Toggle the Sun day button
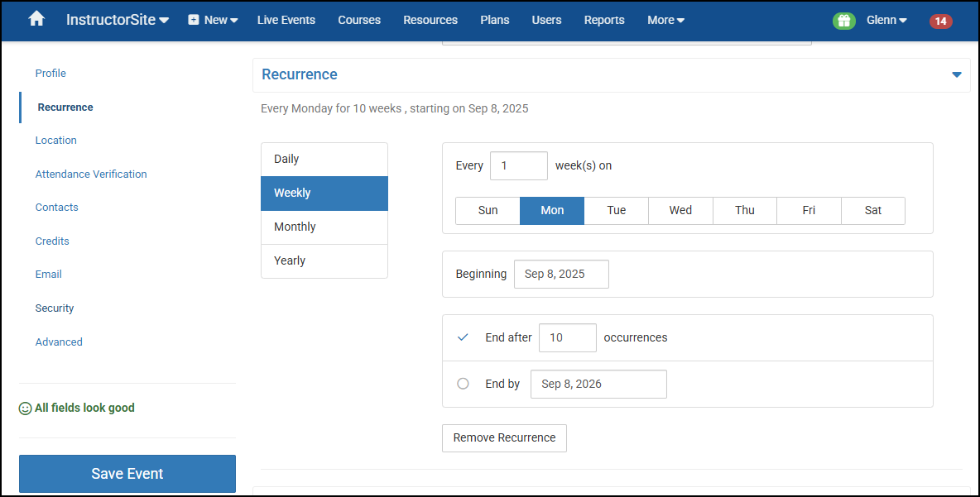Image resolution: width=980 pixels, height=497 pixels. [488, 211]
